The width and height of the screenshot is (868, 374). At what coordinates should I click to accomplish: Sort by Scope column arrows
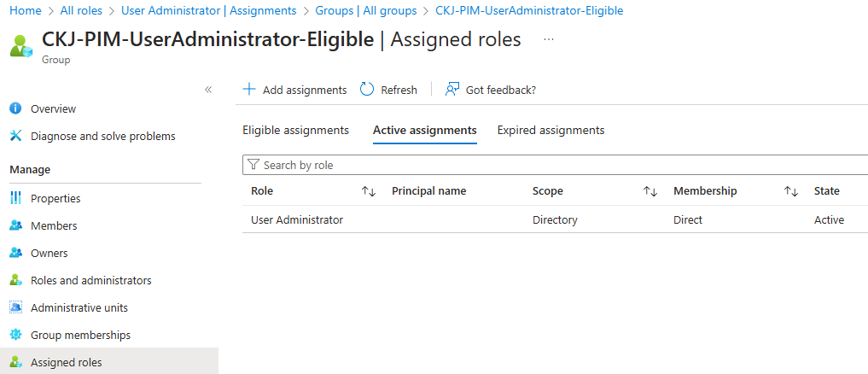pos(650,191)
